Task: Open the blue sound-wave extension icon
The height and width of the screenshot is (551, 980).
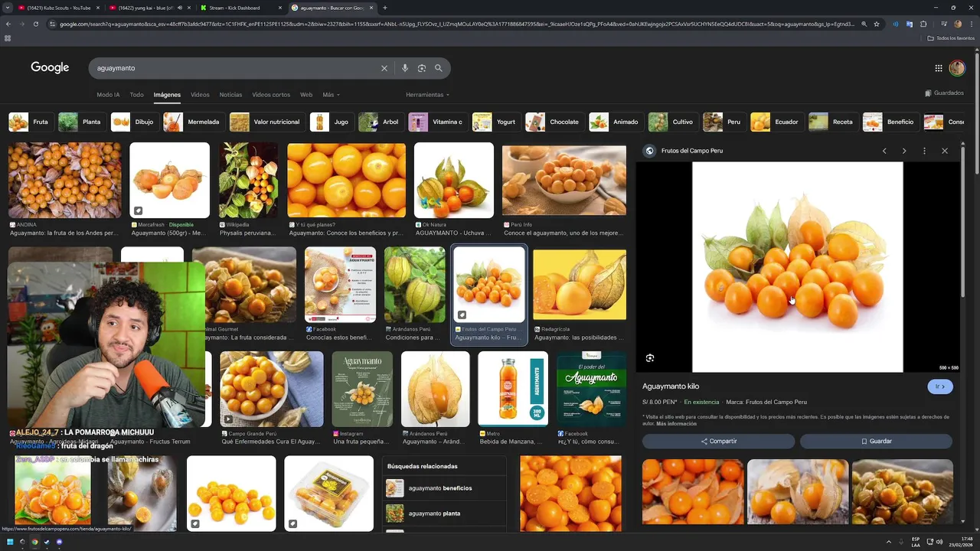Action: pyautogui.click(x=896, y=24)
